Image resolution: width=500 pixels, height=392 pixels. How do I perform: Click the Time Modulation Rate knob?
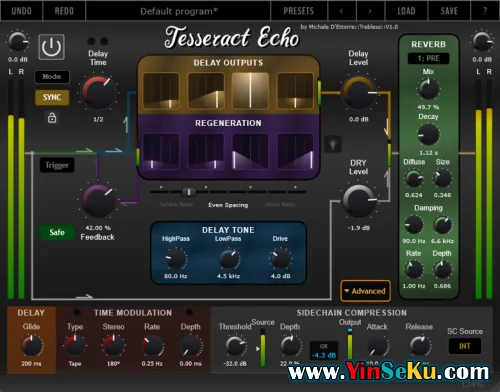tap(152, 346)
